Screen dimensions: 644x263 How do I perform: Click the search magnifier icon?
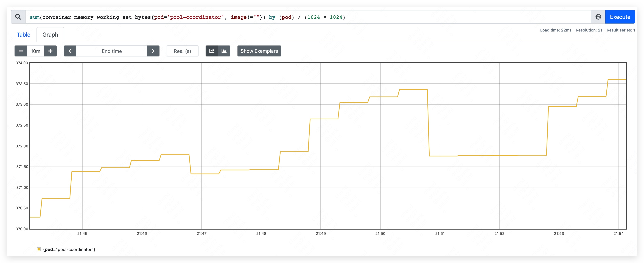pos(18,17)
